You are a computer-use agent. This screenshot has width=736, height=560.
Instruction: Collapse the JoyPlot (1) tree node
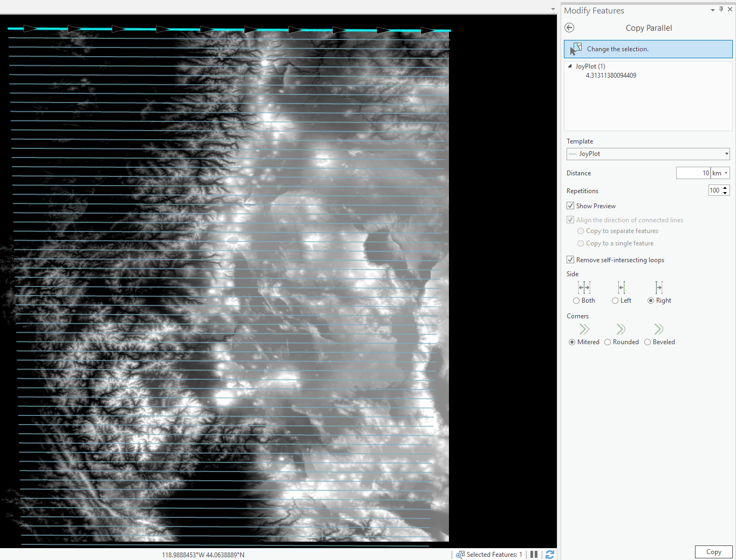(570, 66)
